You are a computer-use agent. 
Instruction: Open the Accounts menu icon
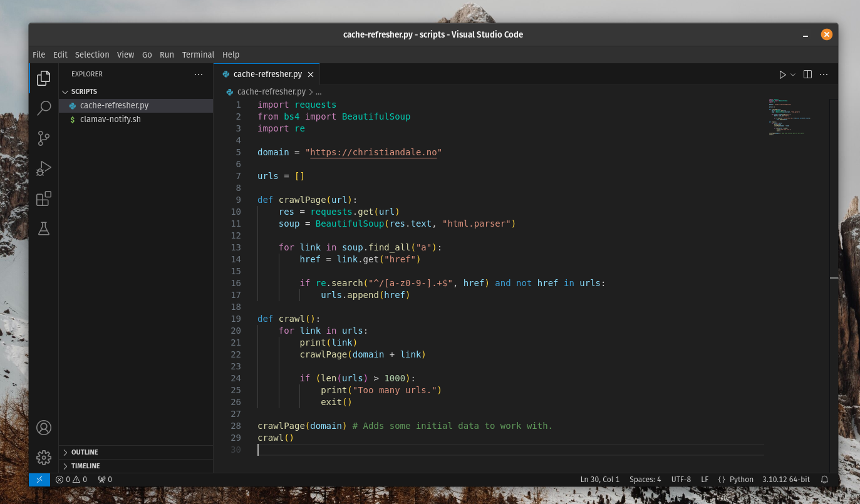point(43,428)
